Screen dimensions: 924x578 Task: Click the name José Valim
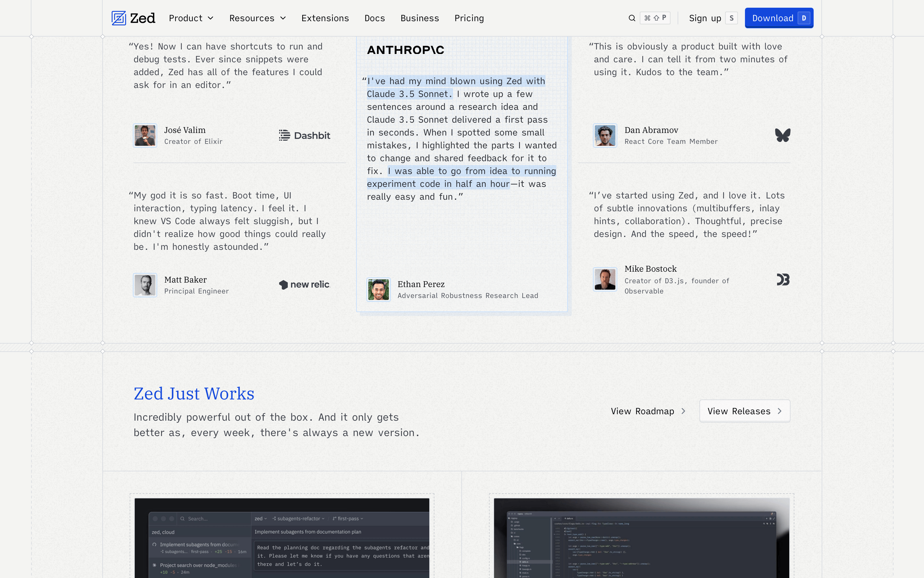pos(185,130)
